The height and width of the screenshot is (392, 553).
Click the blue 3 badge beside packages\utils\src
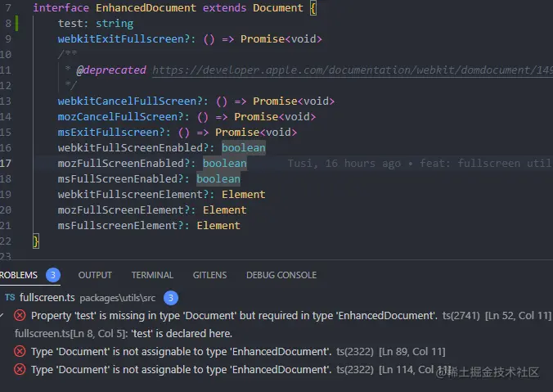point(171,298)
